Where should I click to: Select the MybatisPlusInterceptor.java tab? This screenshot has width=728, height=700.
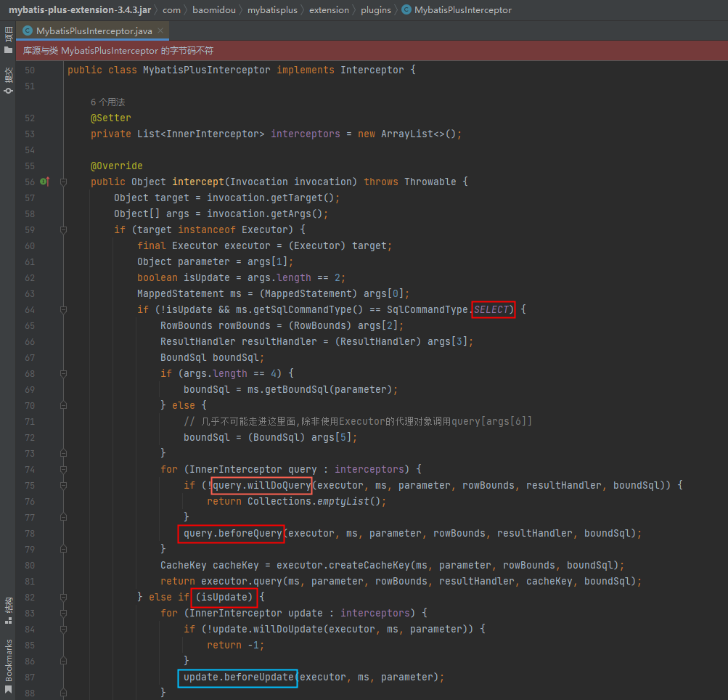tap(93, 30)
